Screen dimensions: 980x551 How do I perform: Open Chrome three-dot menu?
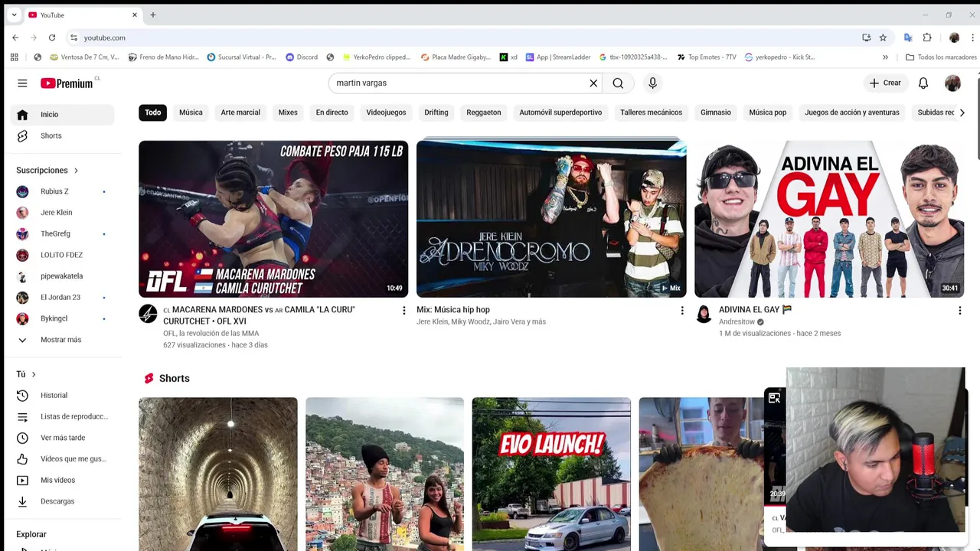tap(973, 37)
